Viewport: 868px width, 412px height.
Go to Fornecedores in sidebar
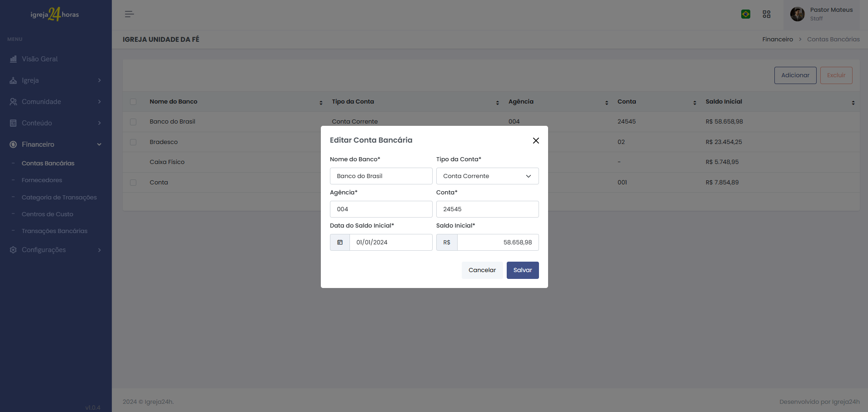coord(42,180)
